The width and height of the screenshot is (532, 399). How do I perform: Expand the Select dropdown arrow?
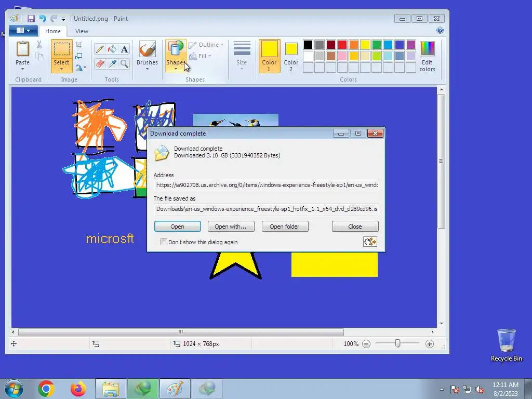pos(61,69)
